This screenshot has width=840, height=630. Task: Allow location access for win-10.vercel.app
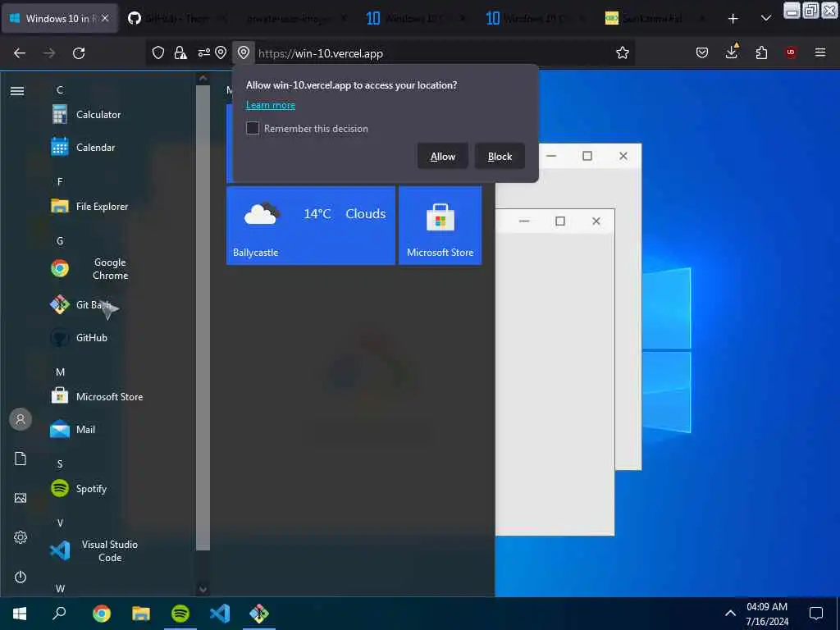coord(442,157)
